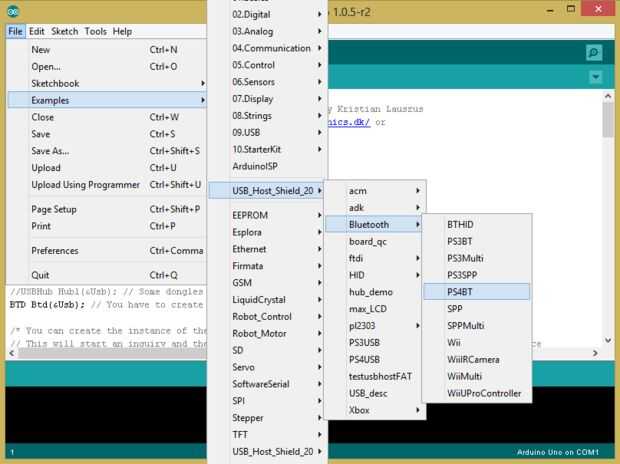Open the Sketch menu
Screen dimensions: 620x464
(64, 31)
